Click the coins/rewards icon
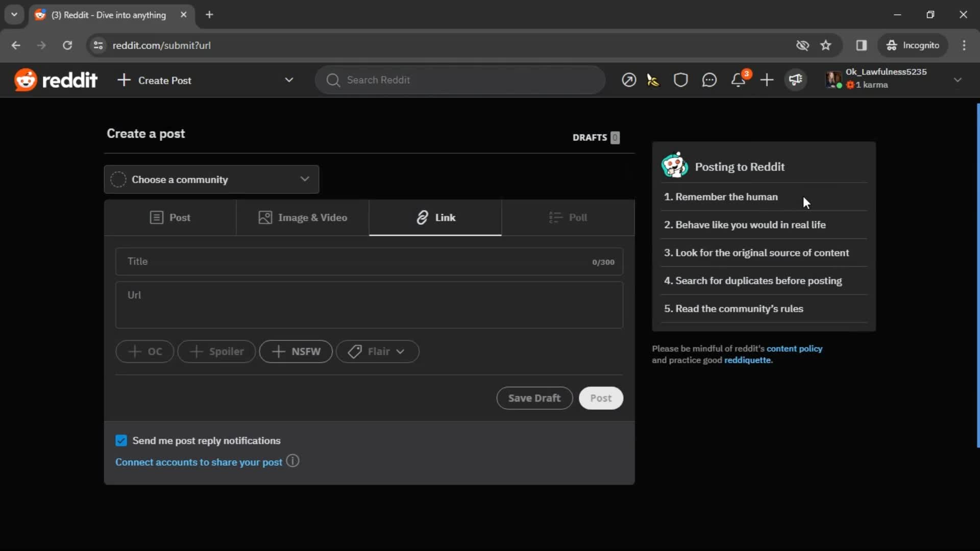The image size is (980, 551). (x=652, y=80)
